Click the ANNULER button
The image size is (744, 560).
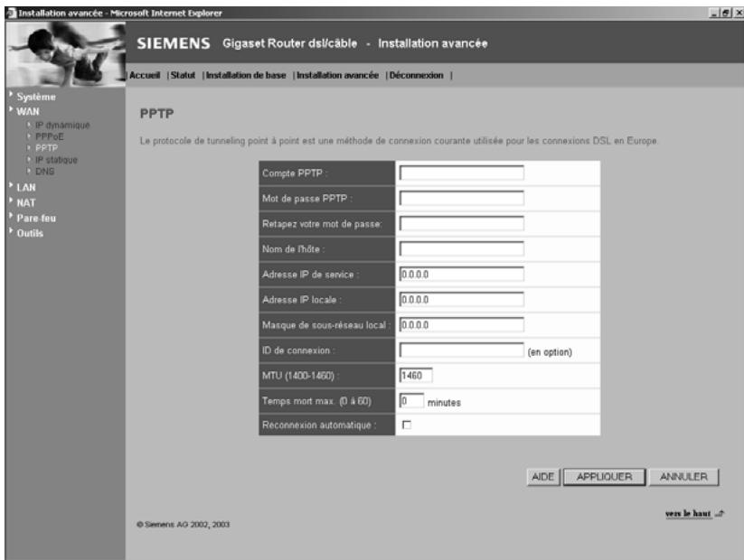683,477
